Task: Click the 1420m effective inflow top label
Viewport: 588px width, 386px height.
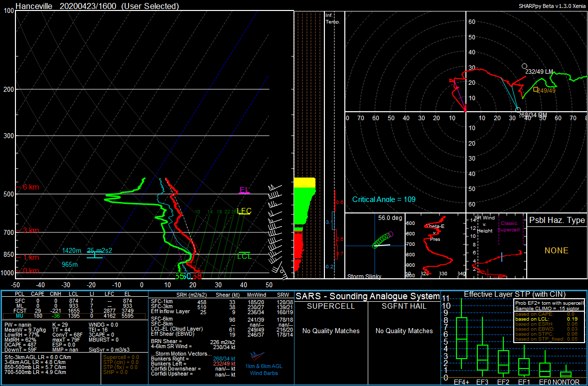Action: pos(72,250)
